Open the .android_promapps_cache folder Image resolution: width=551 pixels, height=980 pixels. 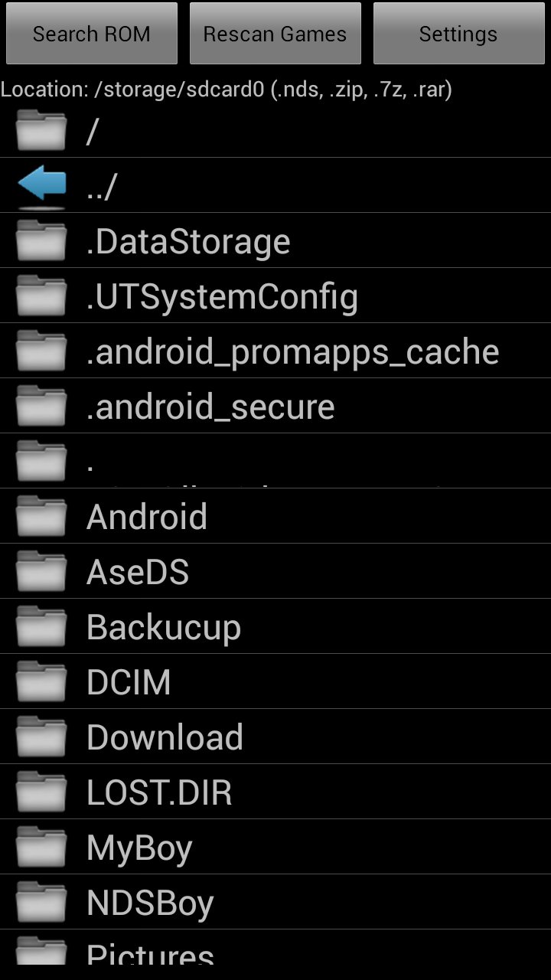click(292, 351)
